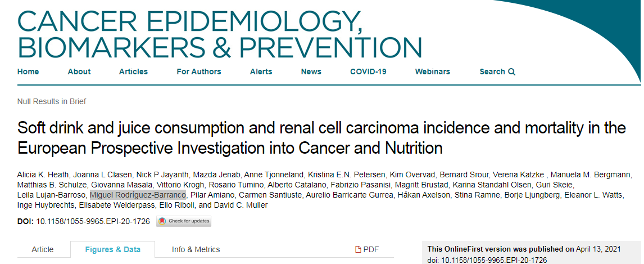The width and height of the screenshot is (644, 264).
Task: Select the Figures & Data tab
Action: coord(112,249)
